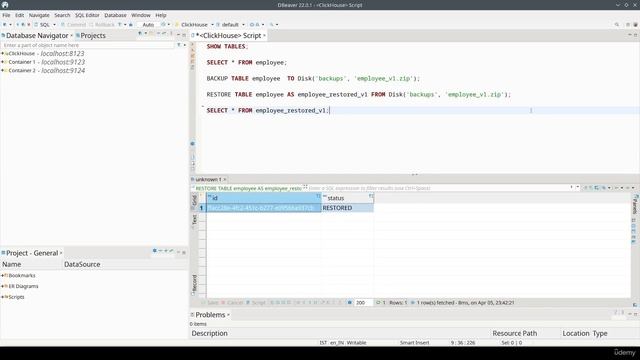
Task: Select the ClickHouse Script editor tab
Action: coord(229,36)
